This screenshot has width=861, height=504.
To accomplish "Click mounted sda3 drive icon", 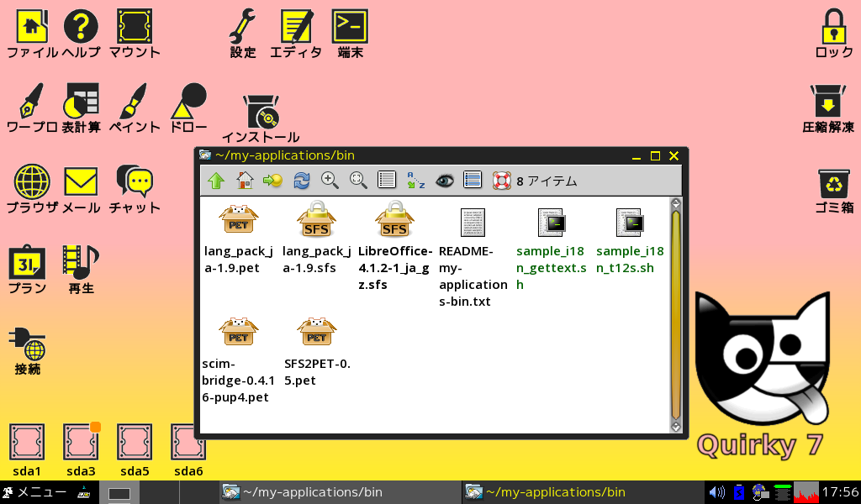I will point(81,449).
